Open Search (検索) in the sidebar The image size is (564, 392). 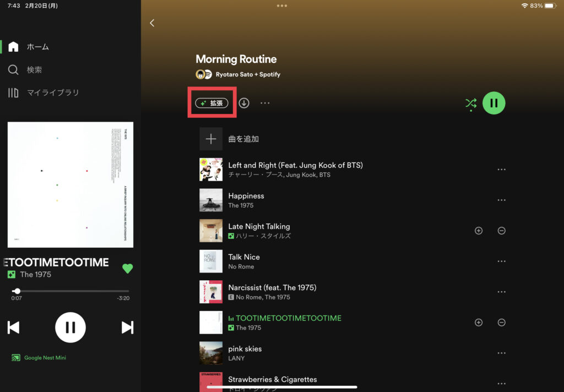coord(25,70)
